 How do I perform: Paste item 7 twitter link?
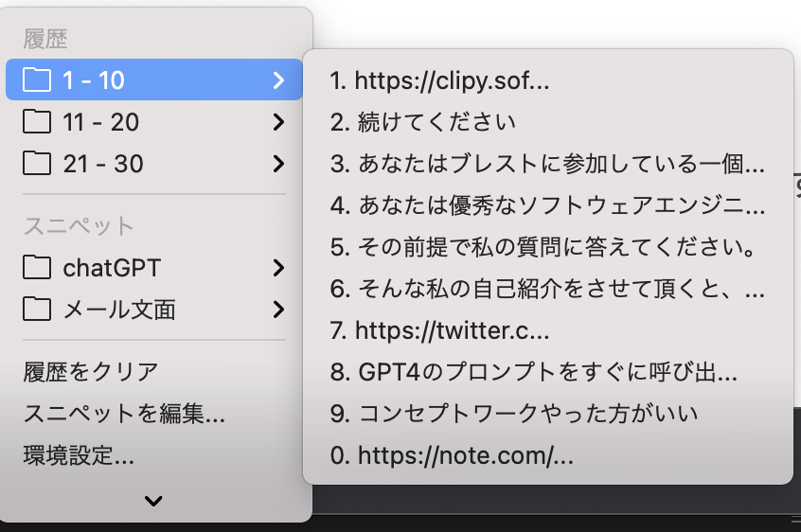point(439,331)
